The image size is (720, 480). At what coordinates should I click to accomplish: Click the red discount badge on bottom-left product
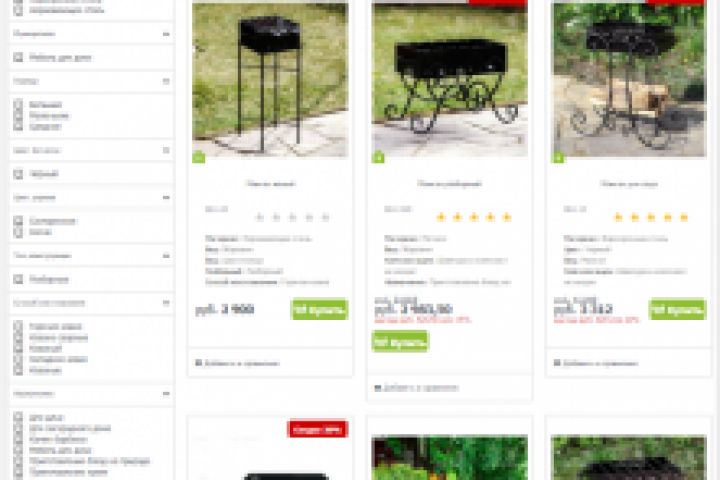pyautogui.click(x=318, y=429)
